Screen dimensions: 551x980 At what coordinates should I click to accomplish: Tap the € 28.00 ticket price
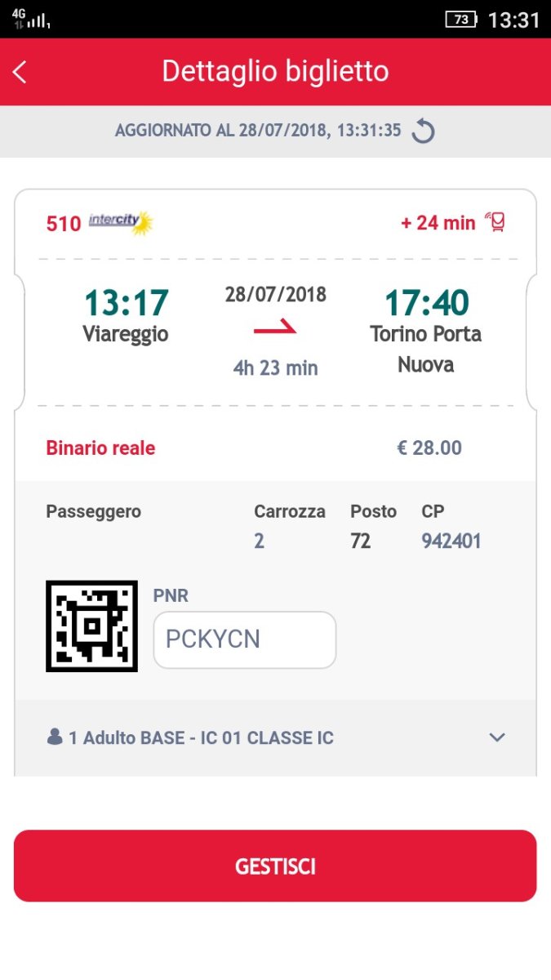coord(429,448)
